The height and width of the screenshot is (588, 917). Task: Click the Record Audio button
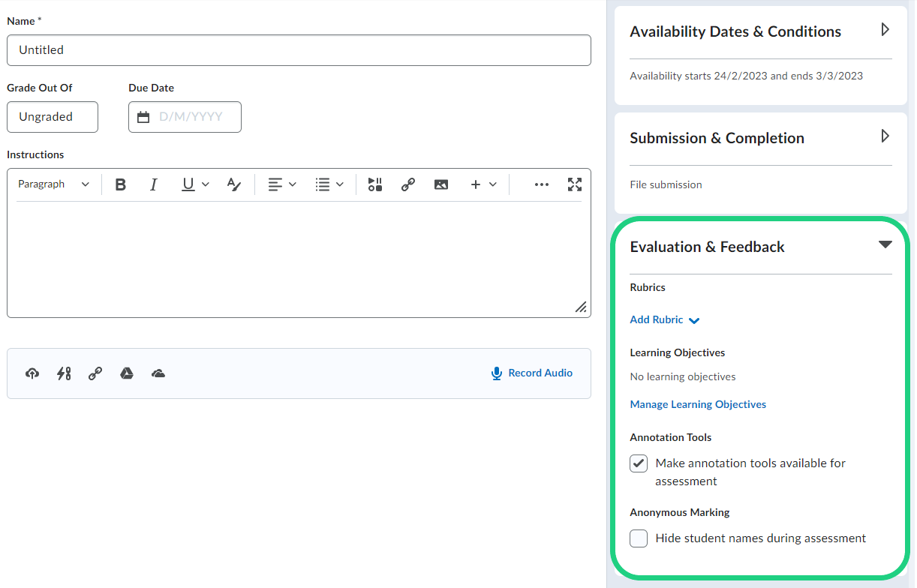click(531, 373)
